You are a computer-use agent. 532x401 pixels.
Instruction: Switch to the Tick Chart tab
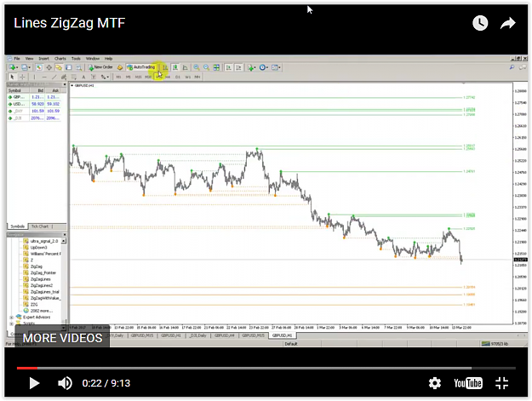(40, 226)
